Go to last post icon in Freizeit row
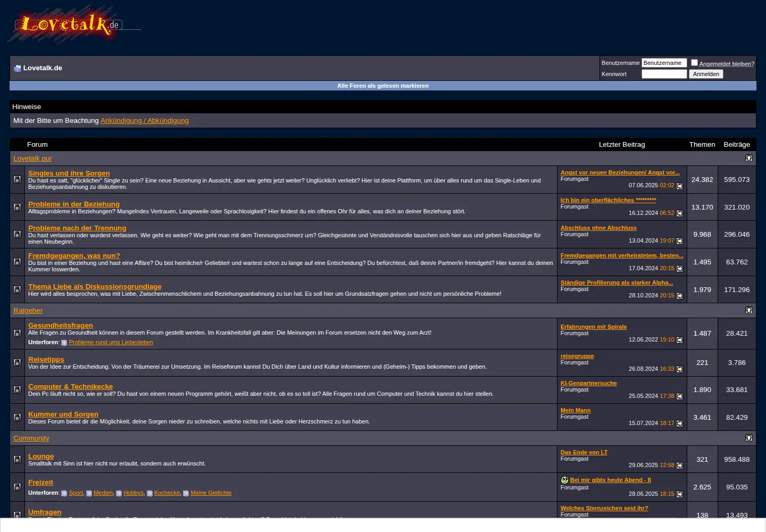The width and height of the screenshot is (766, 532). point(679,494)
